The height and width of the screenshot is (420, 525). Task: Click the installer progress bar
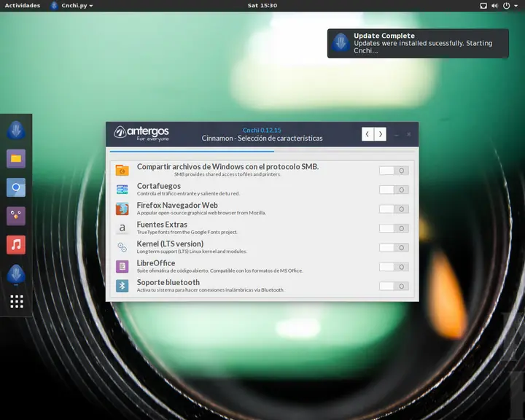[262, 152]
